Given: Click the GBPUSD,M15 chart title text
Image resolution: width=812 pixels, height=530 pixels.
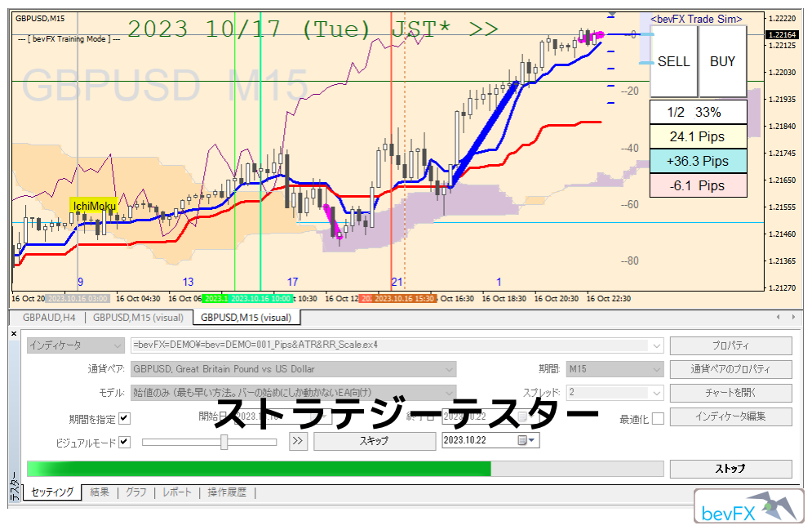Looking at the screenshot, I should [40, 19].
